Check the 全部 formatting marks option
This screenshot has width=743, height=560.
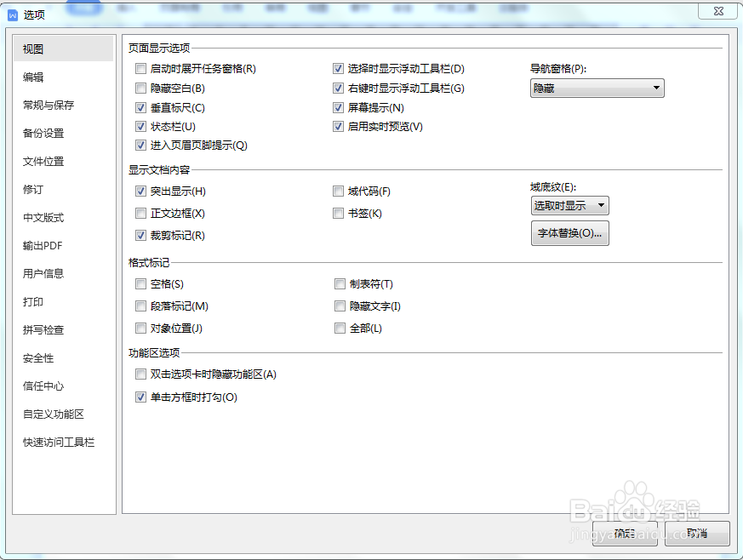pos(340,328)
